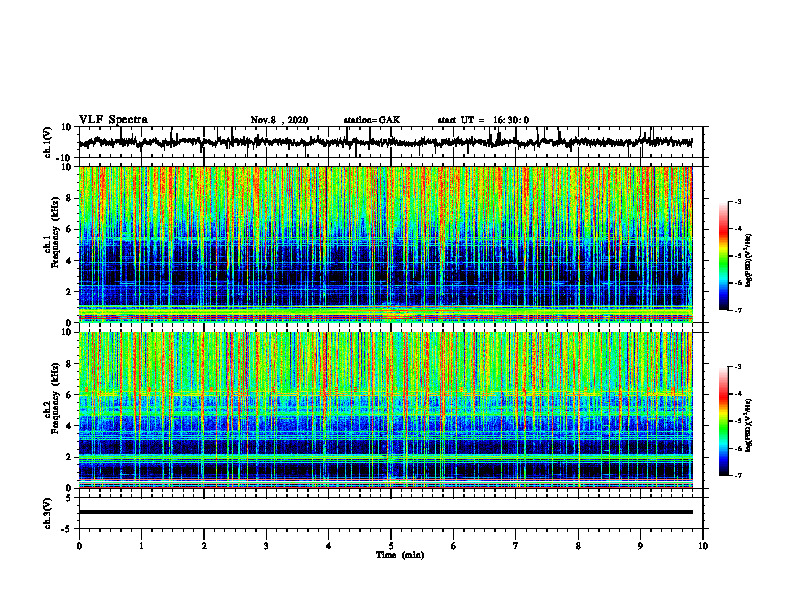The width and height of the screenshot is (792, 612).
Task: Click inside the ch.2 spectrogram panel
Action: coord(386,410)
